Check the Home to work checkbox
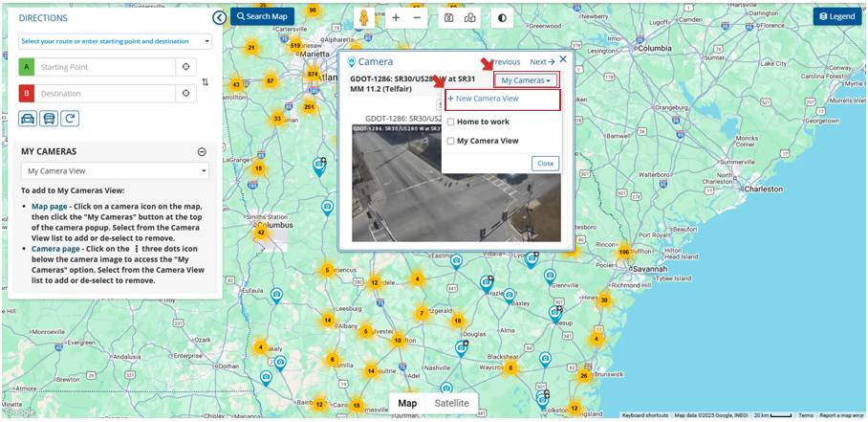The height and width of the screenshot is (422, 868). (451, 122)
